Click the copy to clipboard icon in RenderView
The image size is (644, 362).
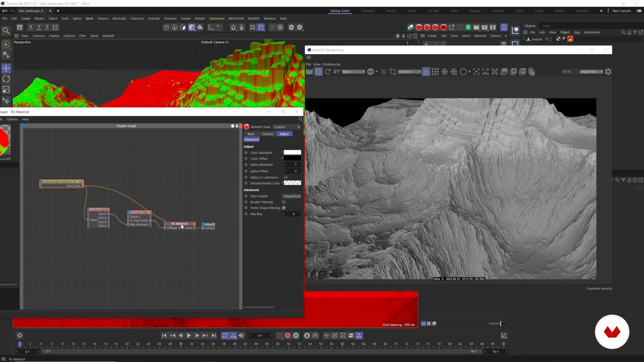532,72
